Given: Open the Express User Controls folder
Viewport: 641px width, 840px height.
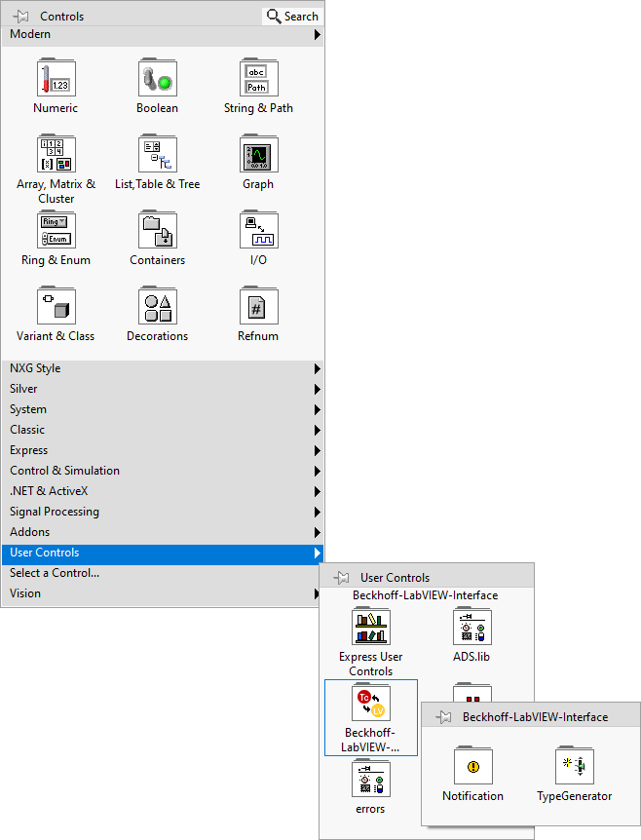Looking at the screenshot, I should [x=371, y=627].
